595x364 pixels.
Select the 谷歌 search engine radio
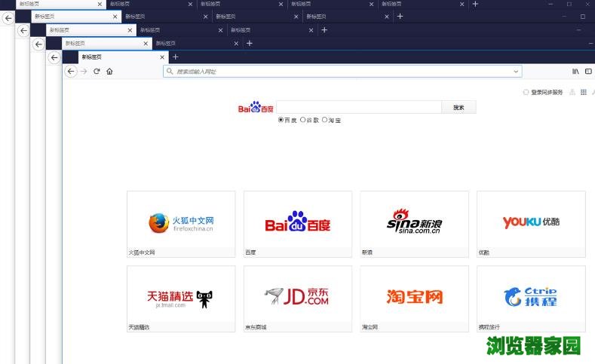pyautogui.click(x=303, y=120)
